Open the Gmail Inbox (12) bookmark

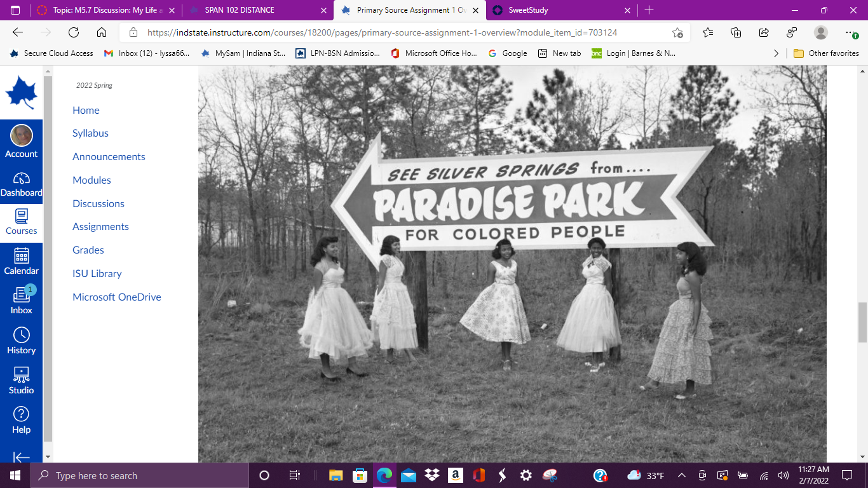tap(147, 53)
